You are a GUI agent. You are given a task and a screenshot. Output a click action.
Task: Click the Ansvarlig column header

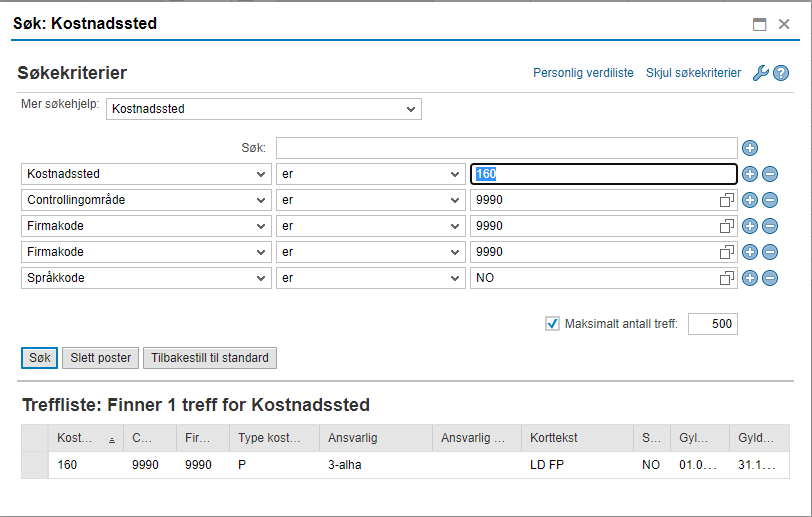(x=376, y=438)
